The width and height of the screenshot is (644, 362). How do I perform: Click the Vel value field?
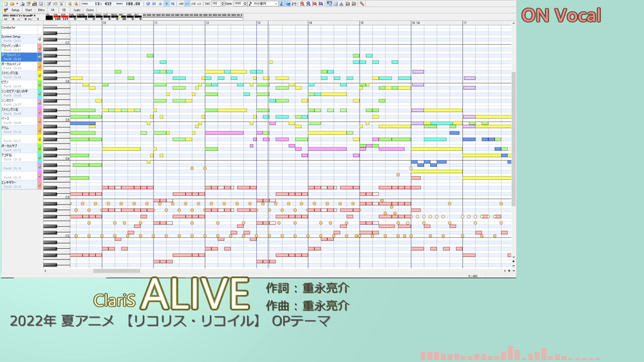[x=216, y=4]
